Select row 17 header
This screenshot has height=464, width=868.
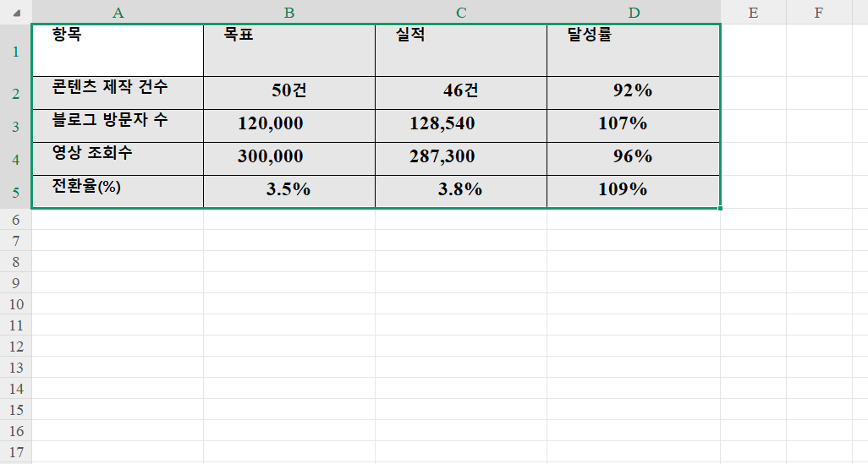pos(15,452)
